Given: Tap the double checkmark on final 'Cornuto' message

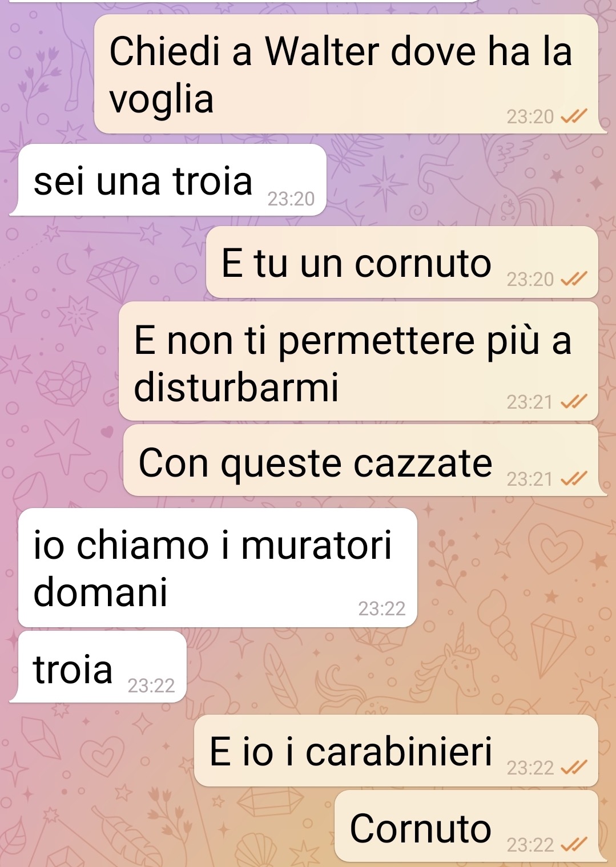Looking at the screenshot, I should 573,845.
